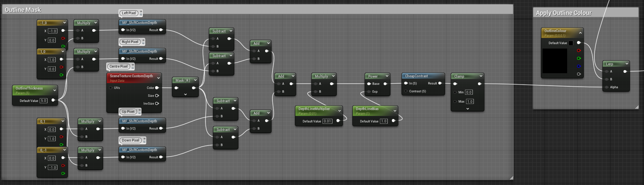Collapse the -1,0 constant node via its chevron
644x185 pixels.
[x=64, y=23]
